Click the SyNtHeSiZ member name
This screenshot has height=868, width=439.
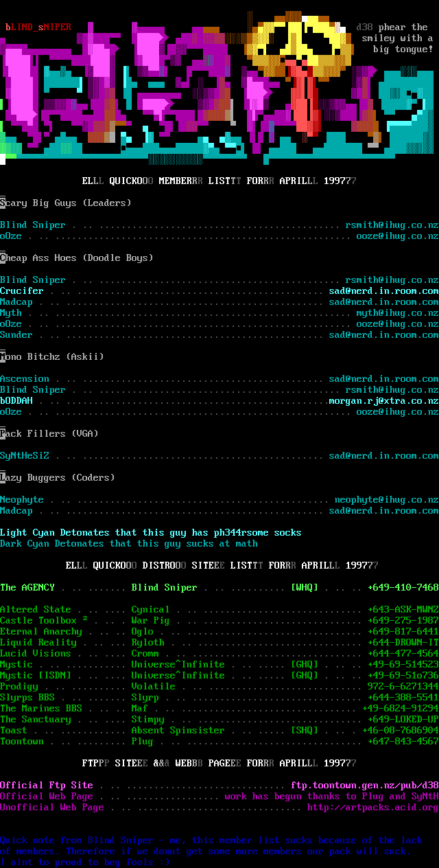click(x=25, y=456)
